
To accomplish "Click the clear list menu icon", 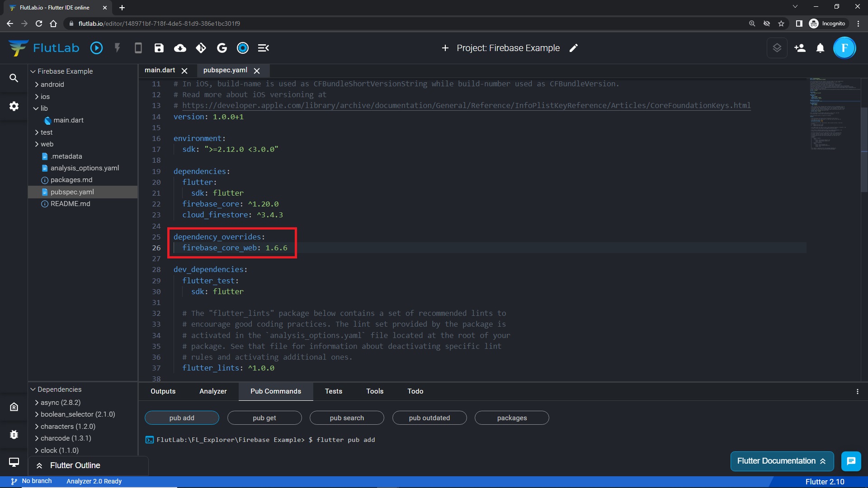I will 264,48.
